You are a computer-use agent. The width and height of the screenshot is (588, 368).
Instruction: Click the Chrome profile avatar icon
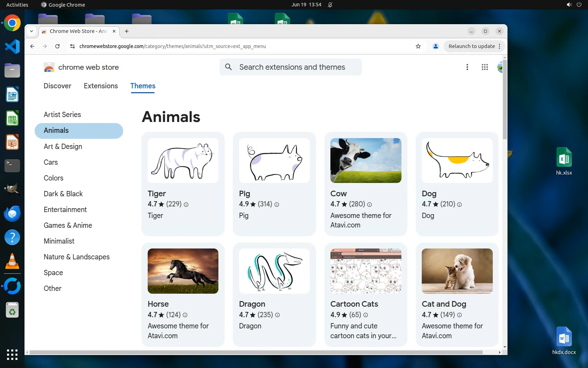pyautogui.click(x=435, y=46)
